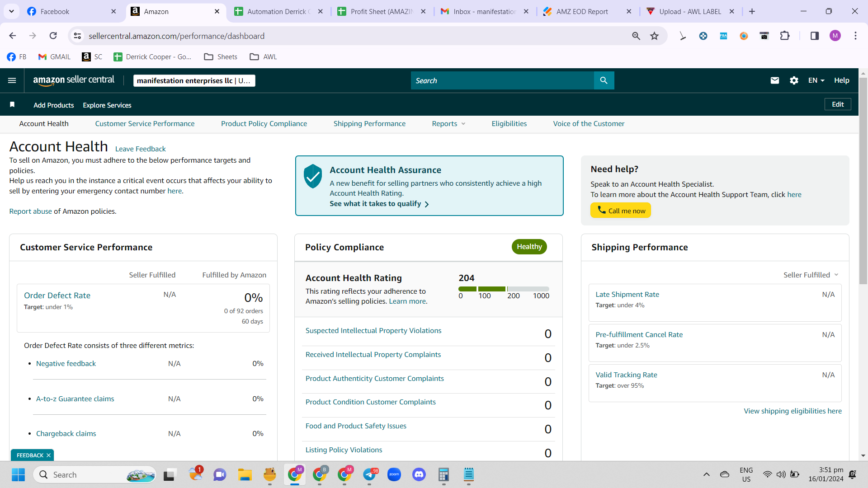Open Product Policy Compliance nav item
868x488 pixels.
point(264,124)
